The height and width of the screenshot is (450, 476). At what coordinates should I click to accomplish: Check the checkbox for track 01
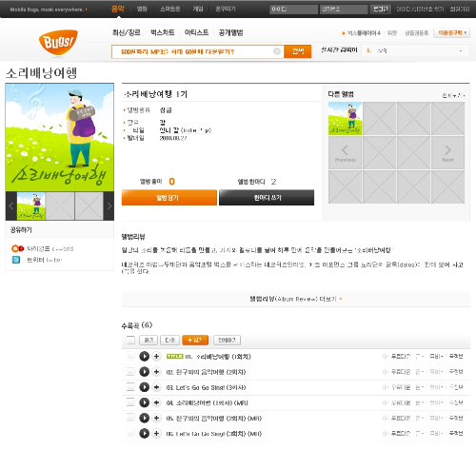pyautogui.click(x=130, y=357)
